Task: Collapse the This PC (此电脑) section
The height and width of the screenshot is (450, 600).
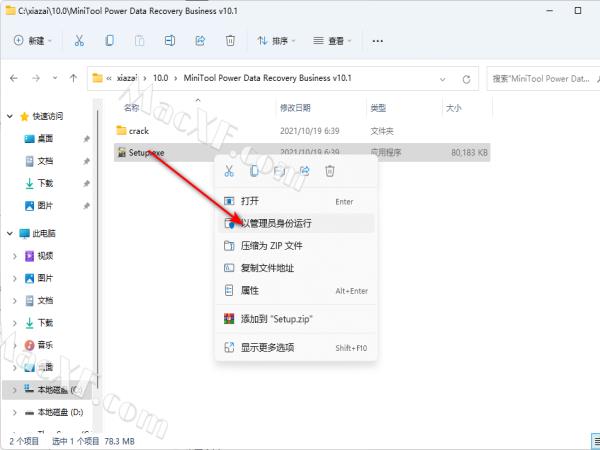Action: pos(10,233)
